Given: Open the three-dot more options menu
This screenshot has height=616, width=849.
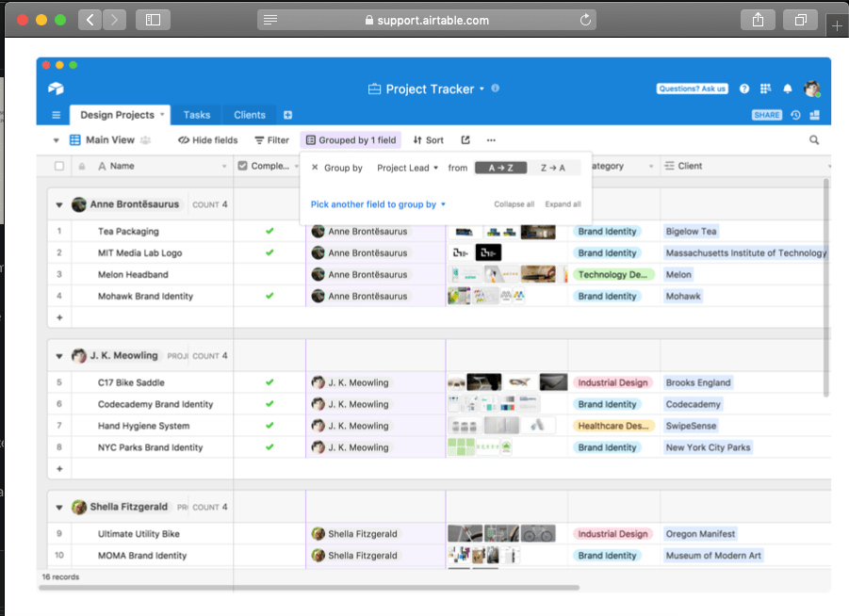Looking at the screenshot, I should (491, 140).
